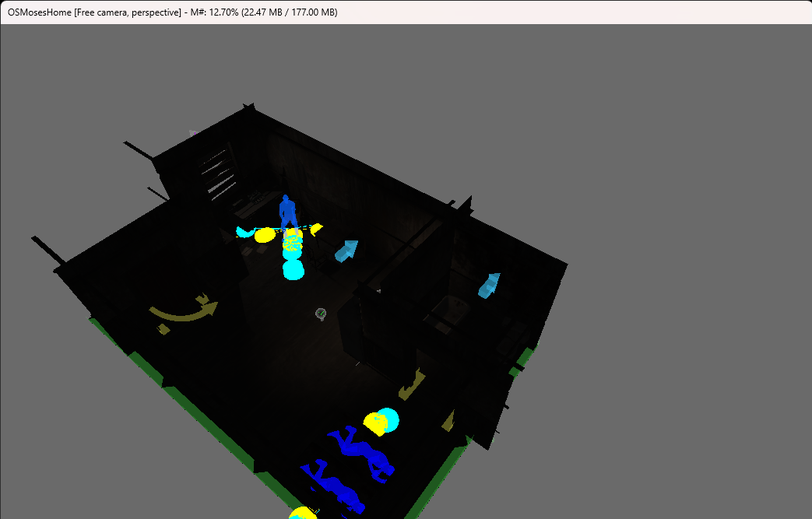Select the yellow marker right of standing NPC

pos(316,229)
